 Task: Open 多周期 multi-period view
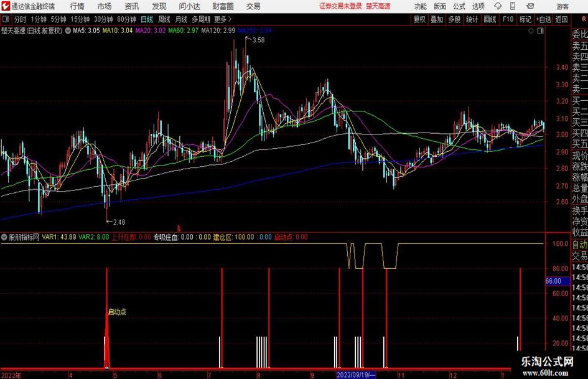tap(201, 19)
